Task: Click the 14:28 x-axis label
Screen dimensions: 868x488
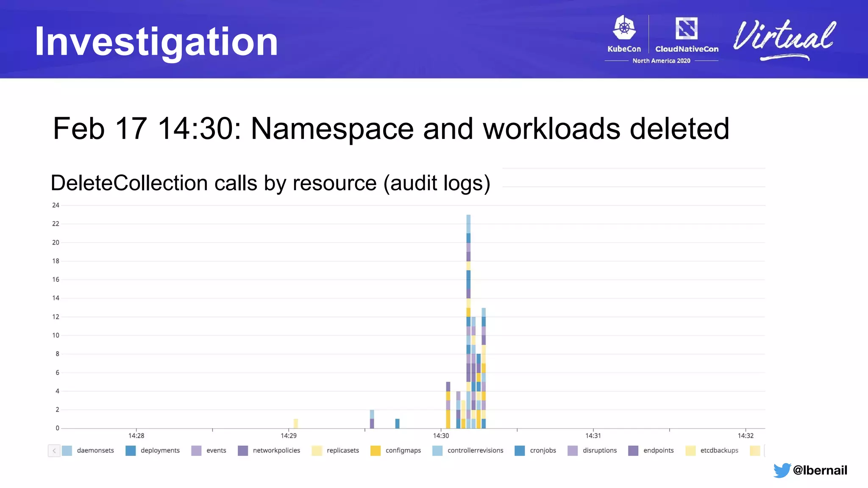Action: click(136, 436)
